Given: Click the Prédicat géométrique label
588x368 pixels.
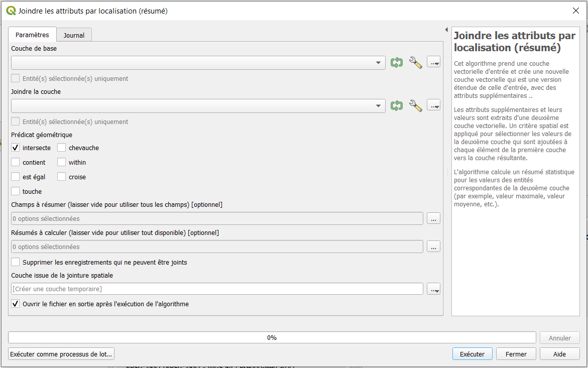Looking at the screenshot, I should pyautogui.click(x=42, y=135).
